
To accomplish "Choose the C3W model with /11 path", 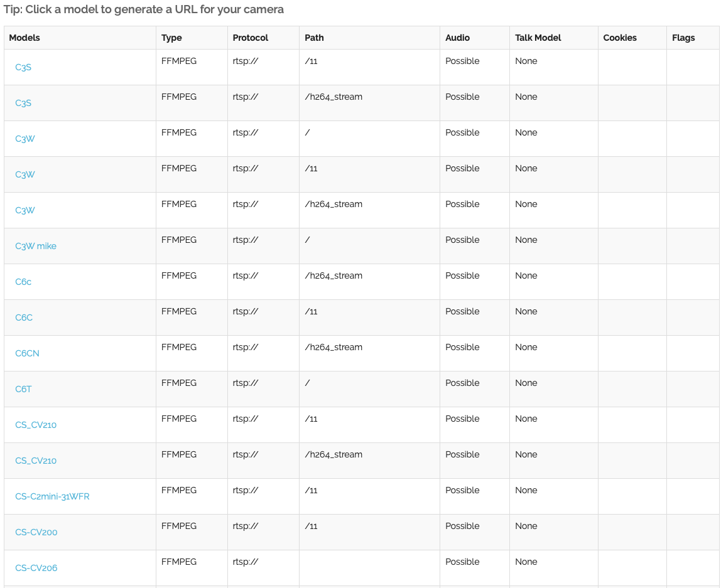I will pyautogui.click(x=25, y=174).
